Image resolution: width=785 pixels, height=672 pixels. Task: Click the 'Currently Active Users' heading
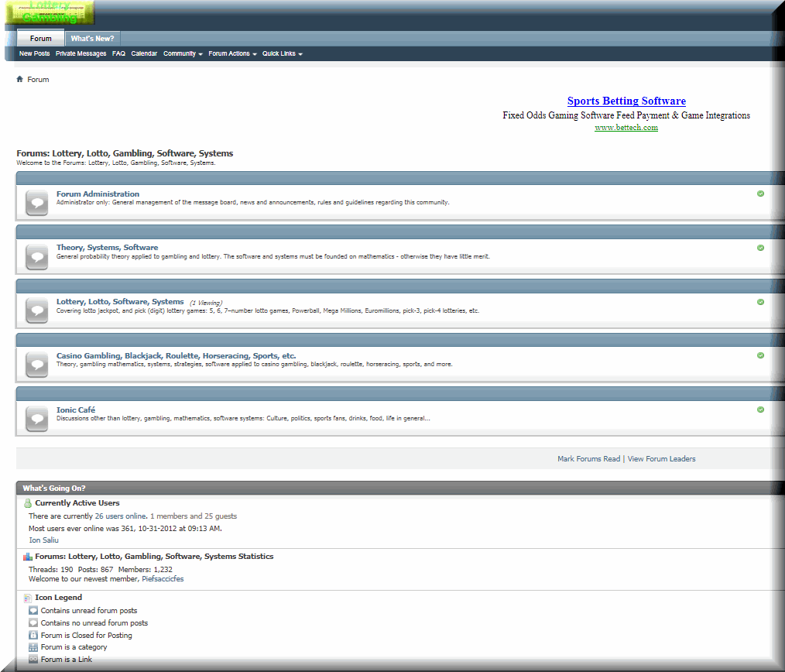click(x=77, y=502)
